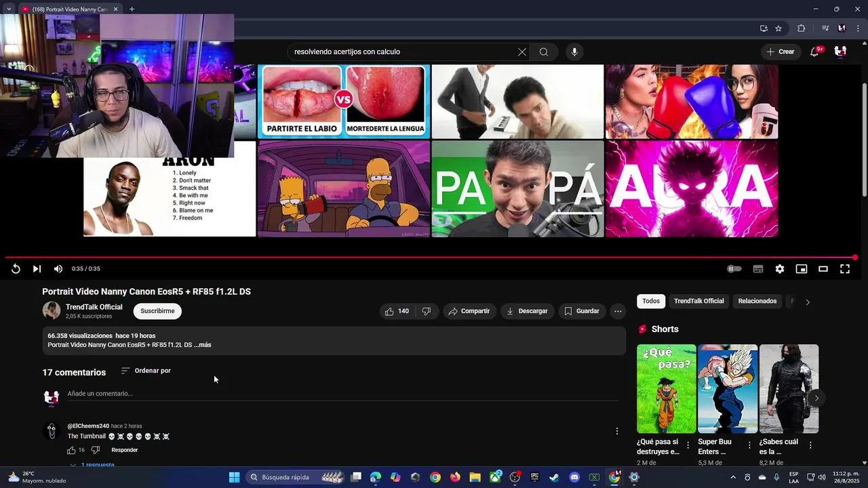Click the Suscribirme button
The height and width of the screenshot is (488, 868).
[157, 311]
